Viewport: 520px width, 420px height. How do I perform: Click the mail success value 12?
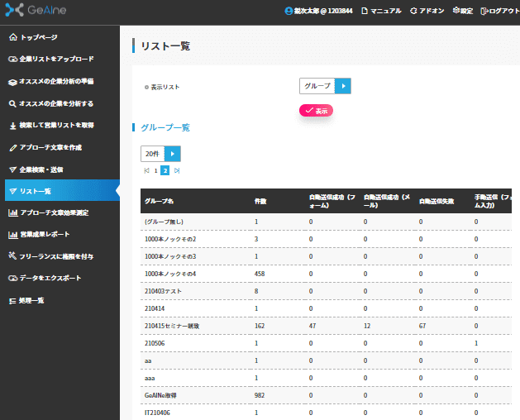coord(367,326)
